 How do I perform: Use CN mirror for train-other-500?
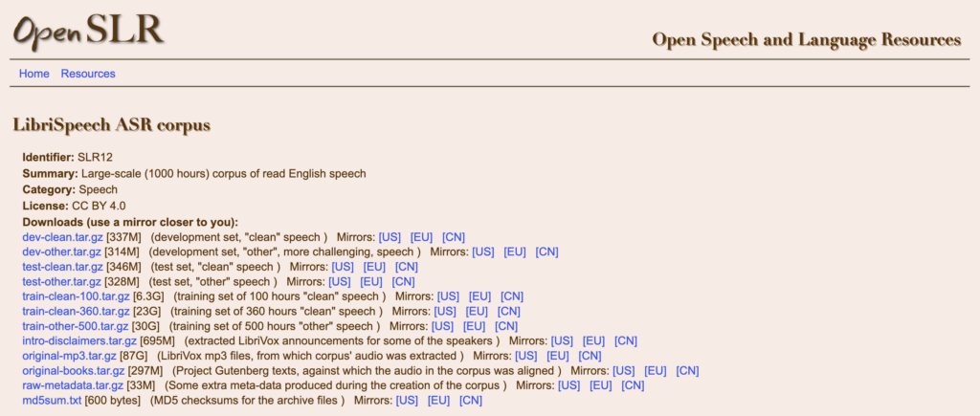pos(506,327)
